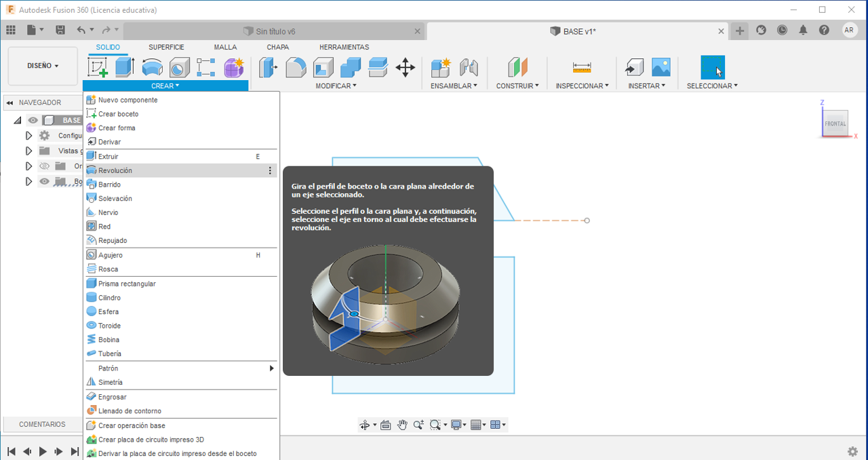The width and height of the screenshot is (868, 460).
Task: Toggle visibility eye of BASE component
Action: pos(33,121)
